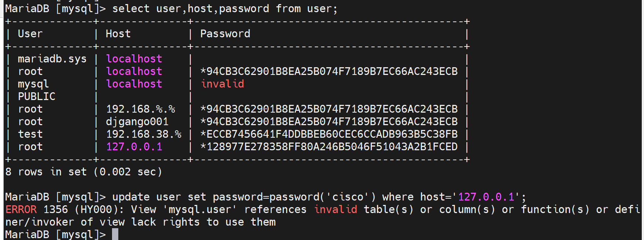Click localhost host of the mariadb.sys row
The image size is (644, 240).
134,59
